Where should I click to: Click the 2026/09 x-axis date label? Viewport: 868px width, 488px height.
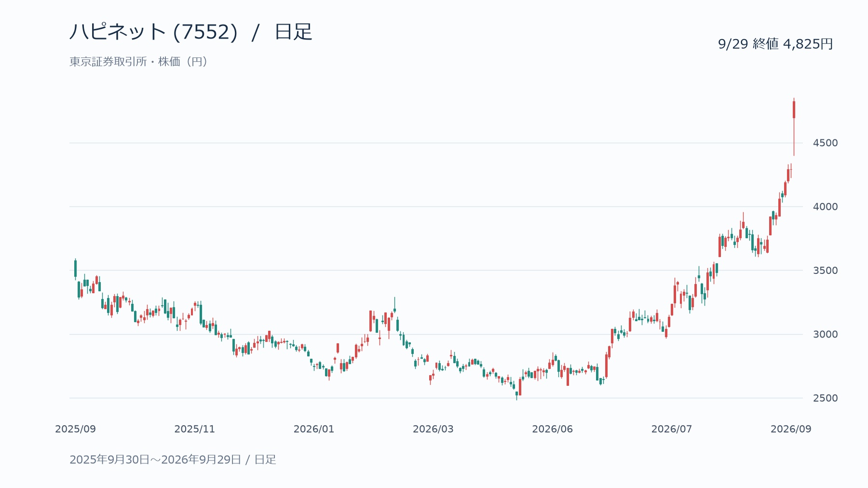pos(791,429)
